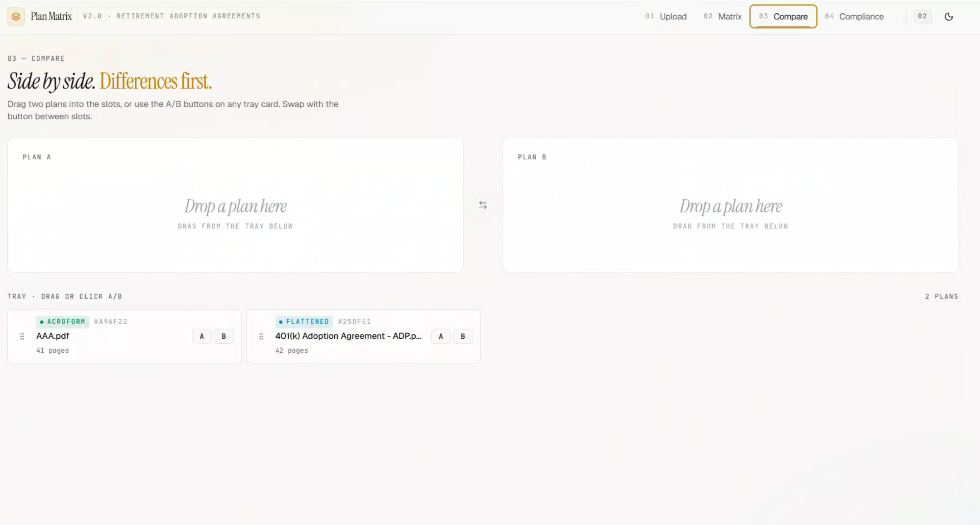Click the V2.0 Retirement Adoption Agreements subtitle
Screen dimensions: 980x525
click(x=171, y=16)
